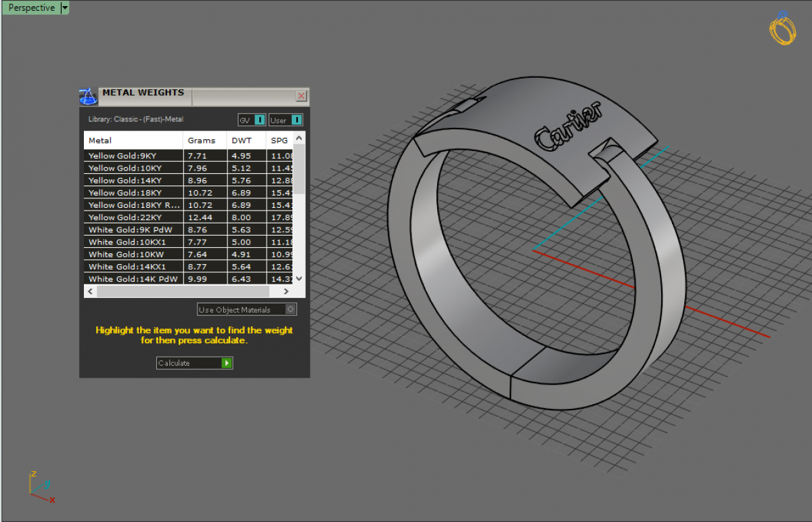This screenshot has height=522, width=812.
Task: Select the METAL WEIGHTS panel title tab
Action: (143, 93)
